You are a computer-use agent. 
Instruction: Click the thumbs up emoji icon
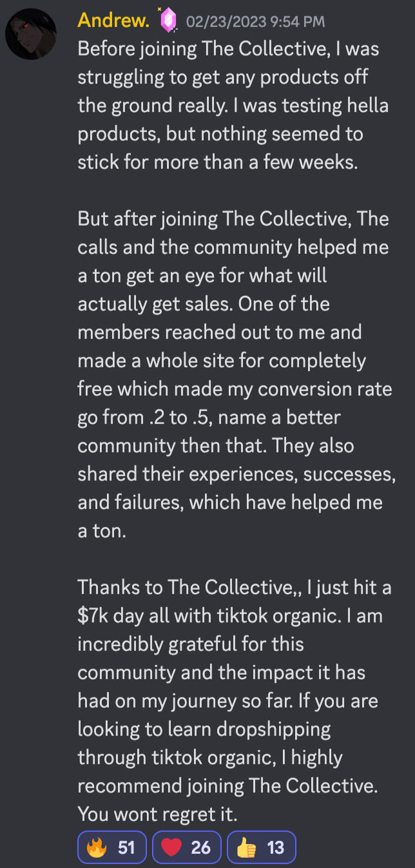pyautogui.click(x=246, y=847)
